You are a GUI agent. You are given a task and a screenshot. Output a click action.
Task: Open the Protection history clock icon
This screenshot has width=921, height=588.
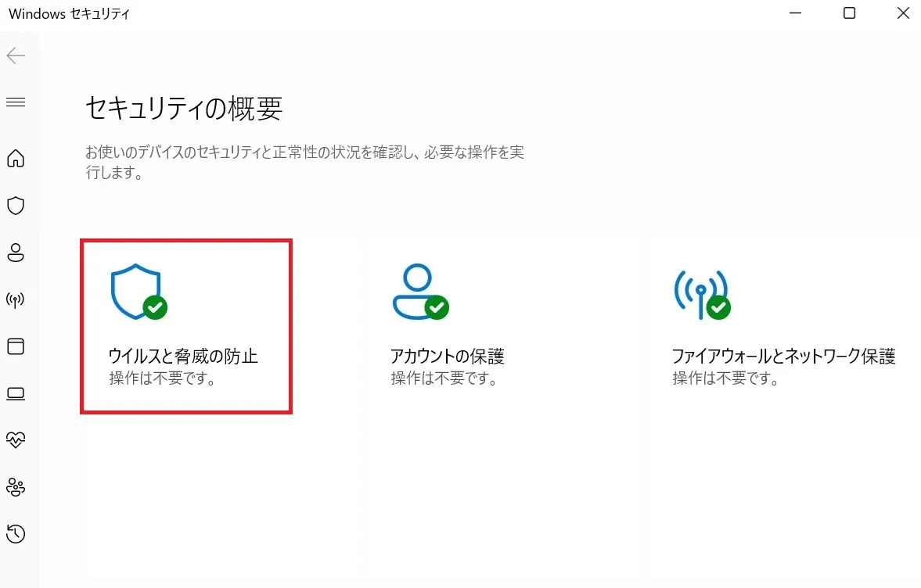16,534
